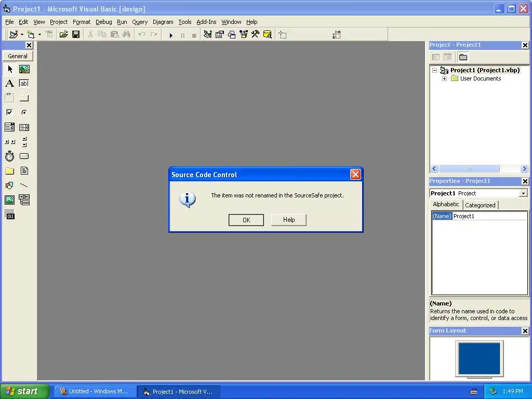Image resolution: width=532 pixels, height=399 pixels.
Task: Select the PictureBox control in the toolbox
Action: (24, 69)
